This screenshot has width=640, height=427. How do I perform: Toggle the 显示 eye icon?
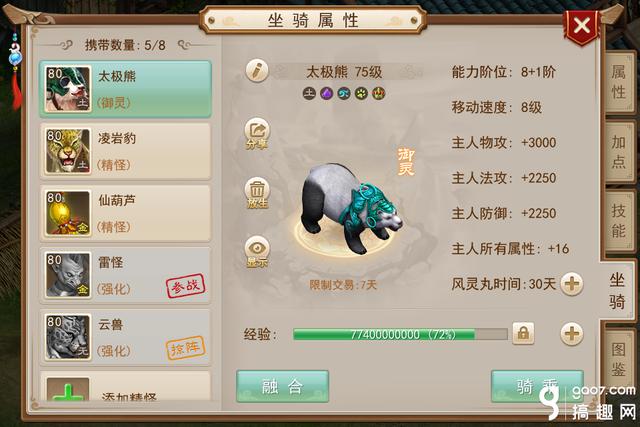click(x=257, y=252)
